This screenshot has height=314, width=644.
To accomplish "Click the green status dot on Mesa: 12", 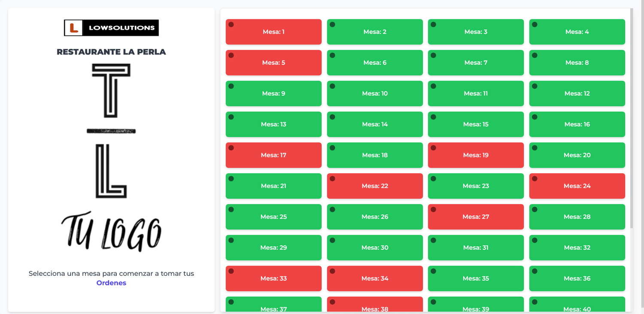I will tap(535, 86).
